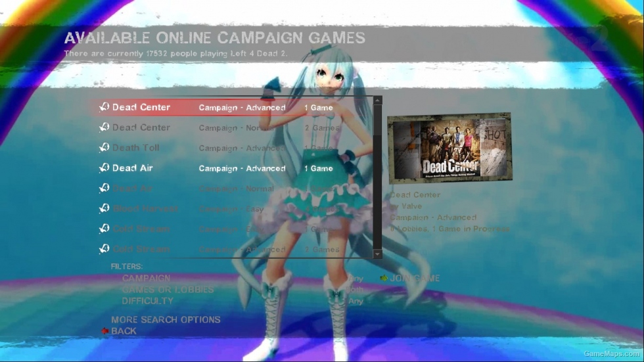Click "2 Games" in Dead Center Normal row
Screen dimensions: 644x362
[322, 128]
